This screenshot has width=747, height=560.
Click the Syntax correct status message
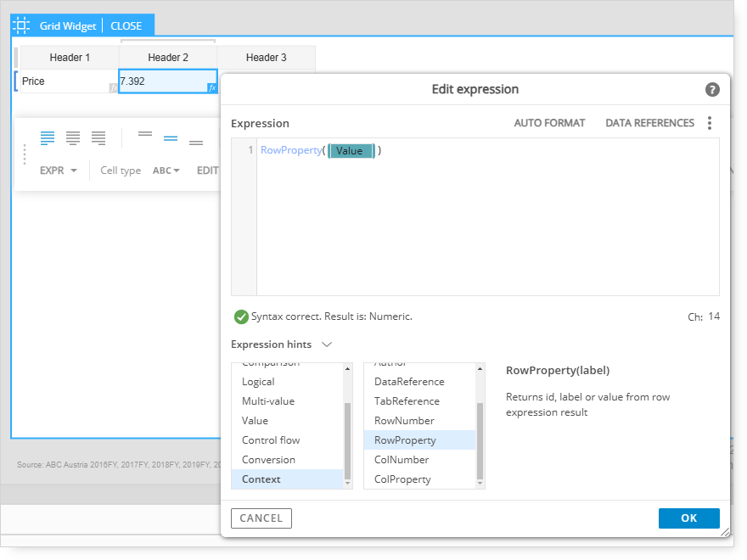[332, 316]
